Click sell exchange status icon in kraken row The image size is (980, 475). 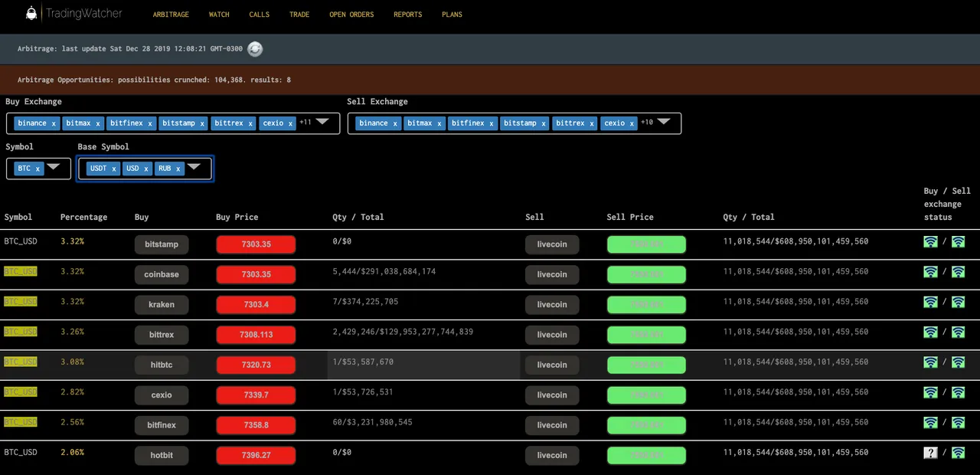(958, 302)
